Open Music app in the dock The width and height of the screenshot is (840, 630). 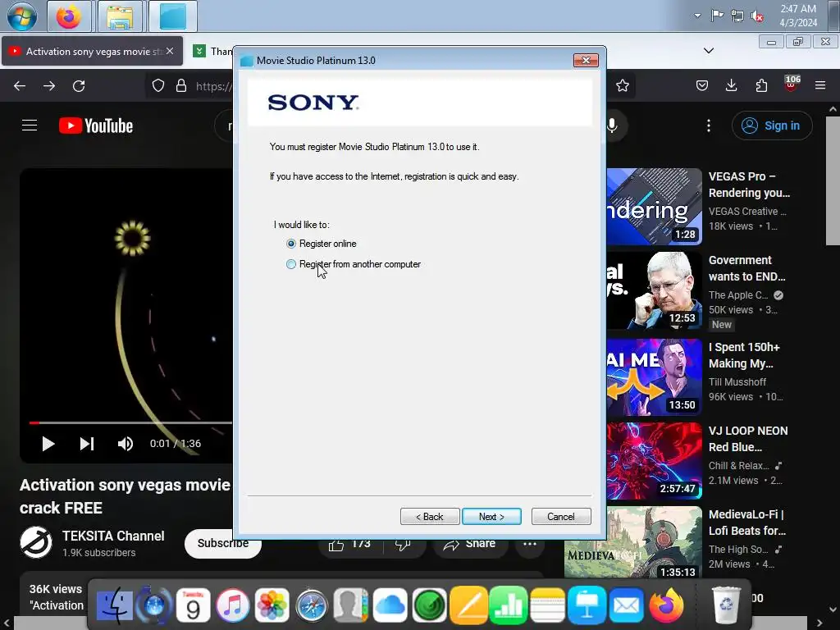(232, 605)
